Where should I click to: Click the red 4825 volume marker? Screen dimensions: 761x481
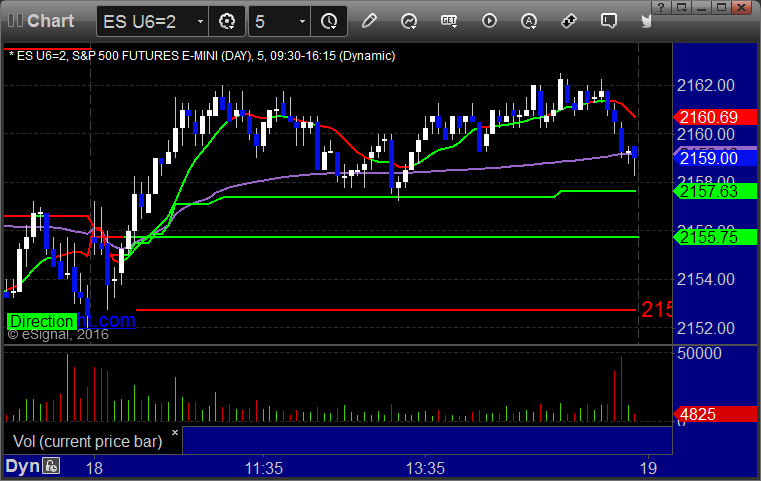coord(714,415)
